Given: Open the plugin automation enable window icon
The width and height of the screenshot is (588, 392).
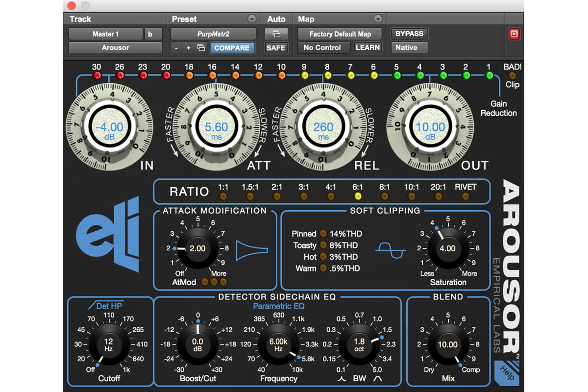Looking at the screenshot, I should tap(276, 34).
